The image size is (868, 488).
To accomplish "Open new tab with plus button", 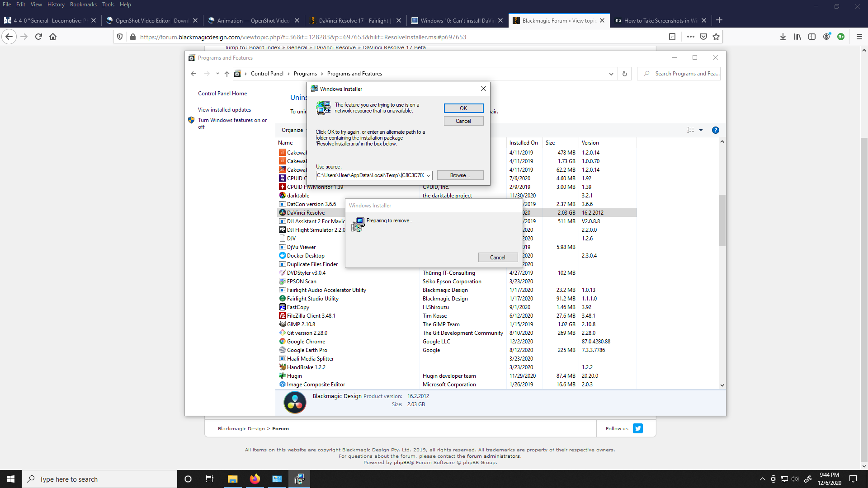I will click(719, 20).
